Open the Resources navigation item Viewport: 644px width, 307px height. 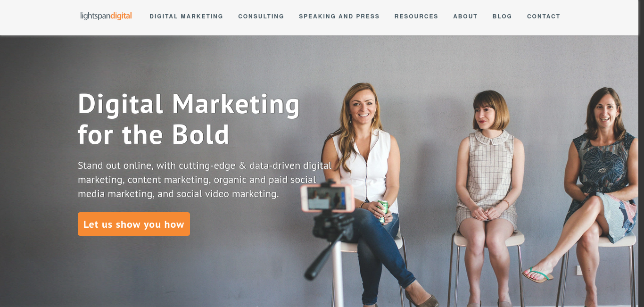[416, 17]
